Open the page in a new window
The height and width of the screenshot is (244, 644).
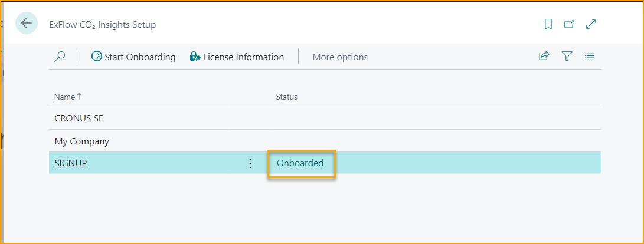point(569,24)
